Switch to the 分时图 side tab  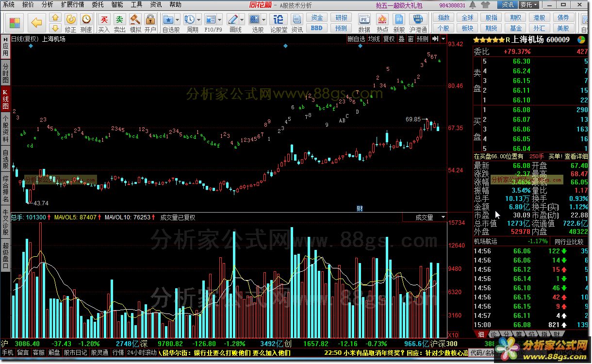coord(5,72)
